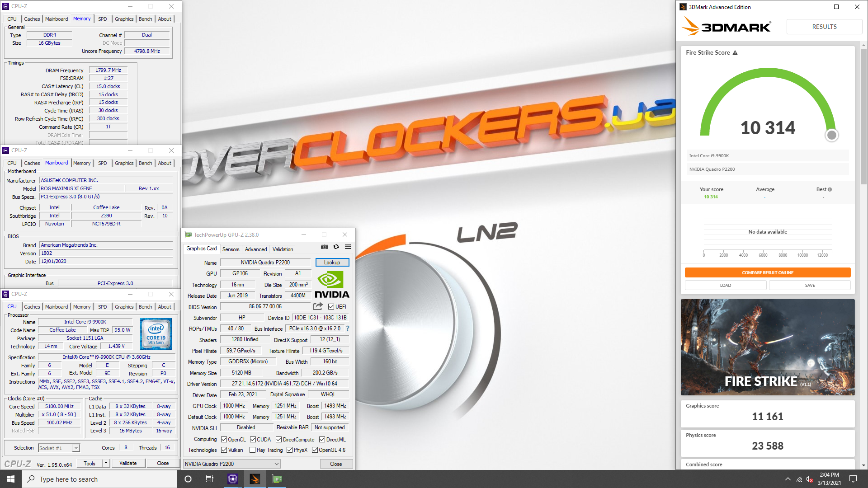Click the Bus Interface question mark icon
Viewport: 868px width, 488px height.
point(348,329)
